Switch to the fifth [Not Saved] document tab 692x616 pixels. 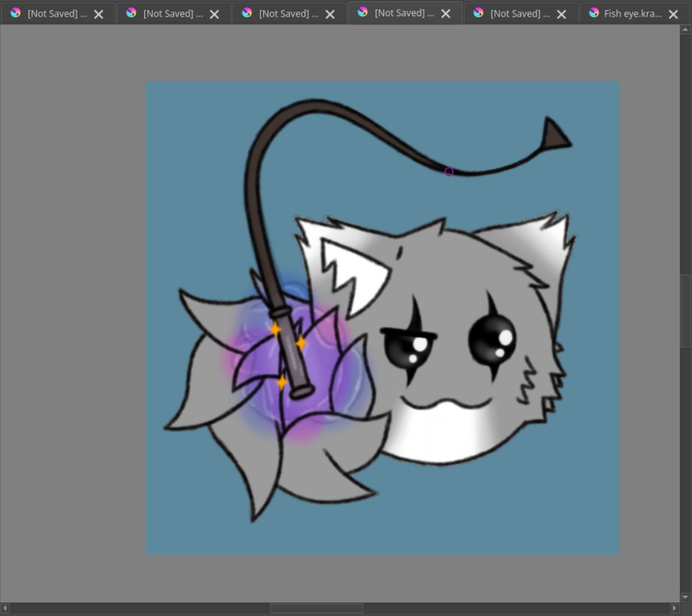(x=520, y=13)
